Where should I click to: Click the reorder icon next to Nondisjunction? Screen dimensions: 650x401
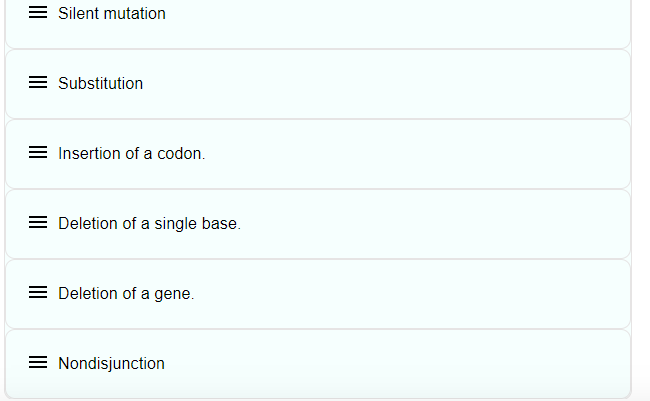(38, 364)
